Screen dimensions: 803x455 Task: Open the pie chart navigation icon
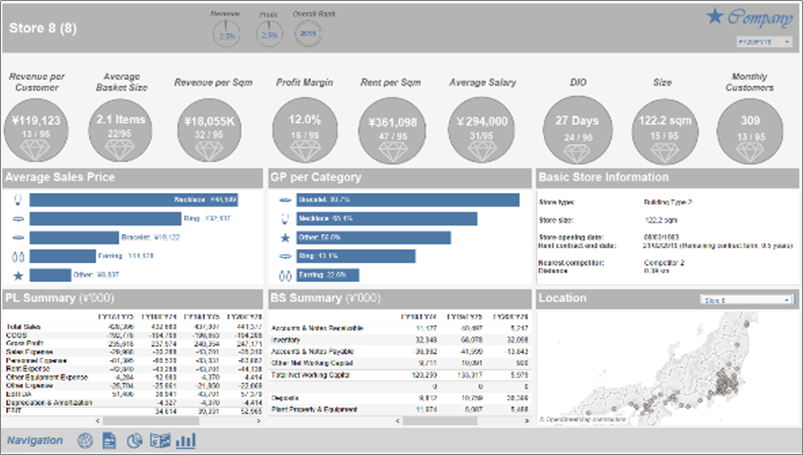[x=135, y=440]
